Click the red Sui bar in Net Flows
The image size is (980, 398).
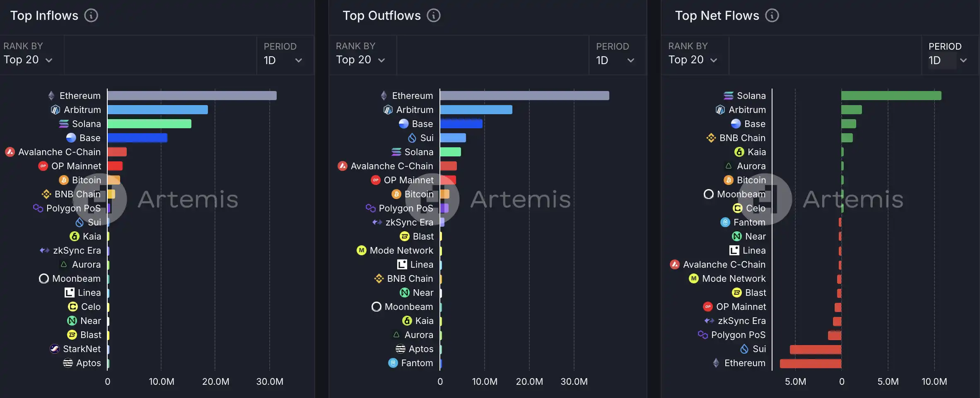[x=815, y=349]
